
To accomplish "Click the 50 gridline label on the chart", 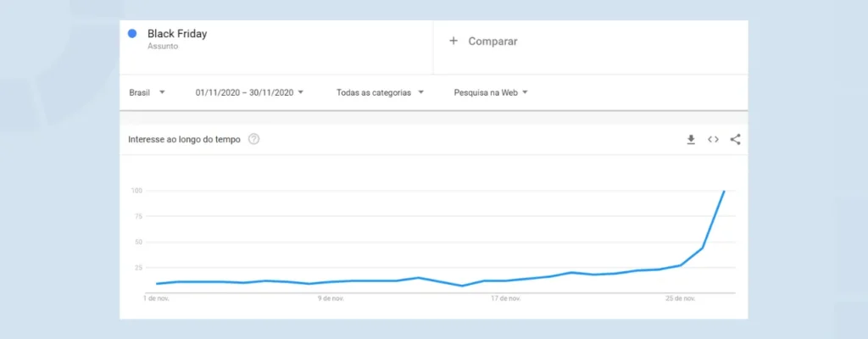I will tap(138, 242).
